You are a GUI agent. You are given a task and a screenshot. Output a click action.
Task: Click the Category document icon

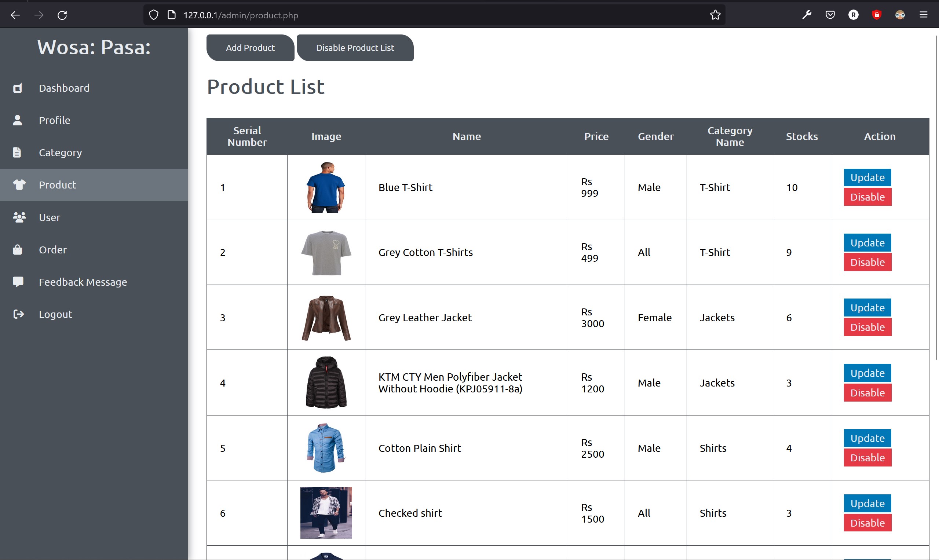point(17,153)
